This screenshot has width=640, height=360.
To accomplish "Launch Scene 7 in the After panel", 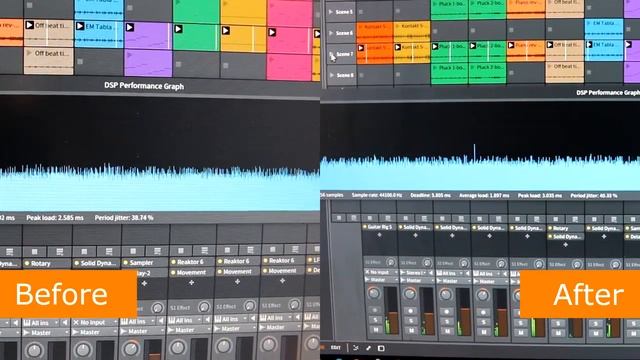I will click(x=331, y=54).
